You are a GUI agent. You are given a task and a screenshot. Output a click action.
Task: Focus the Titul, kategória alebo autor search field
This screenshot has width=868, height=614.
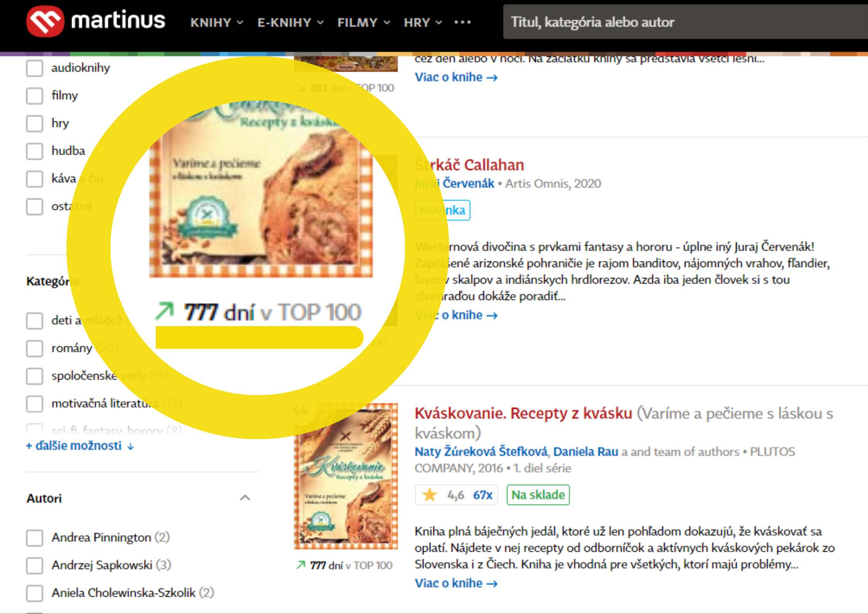pyautogui.click(x=685, y=22)
